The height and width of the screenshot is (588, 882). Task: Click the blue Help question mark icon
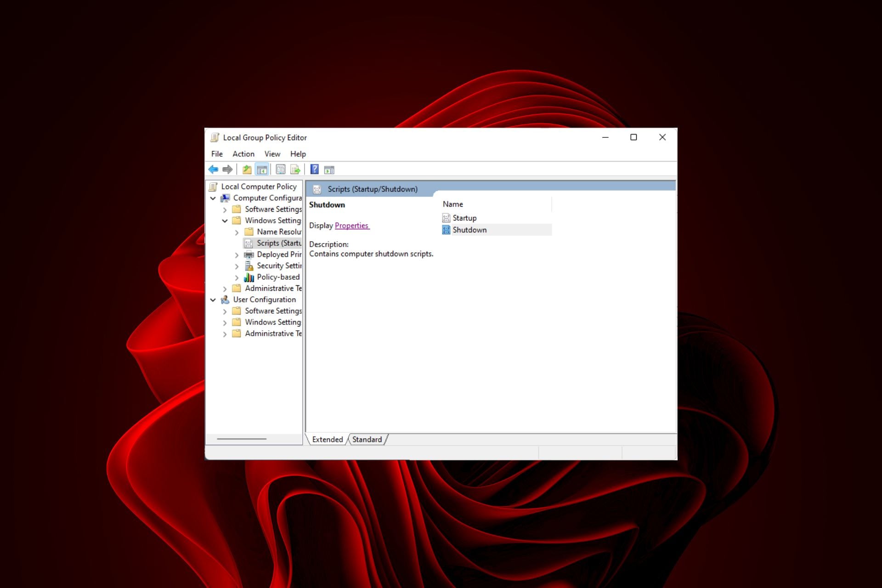[314, 170]
